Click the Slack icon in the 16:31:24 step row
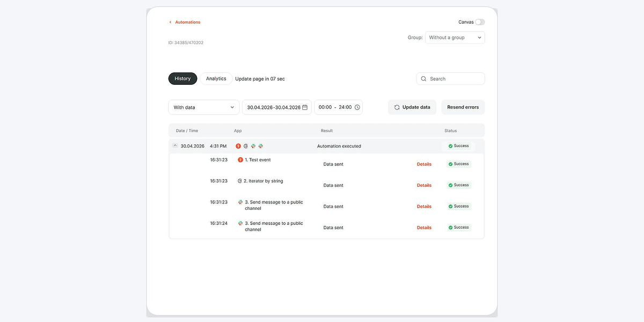The width and height of the screenshot is (644, 322). point(240,223)
